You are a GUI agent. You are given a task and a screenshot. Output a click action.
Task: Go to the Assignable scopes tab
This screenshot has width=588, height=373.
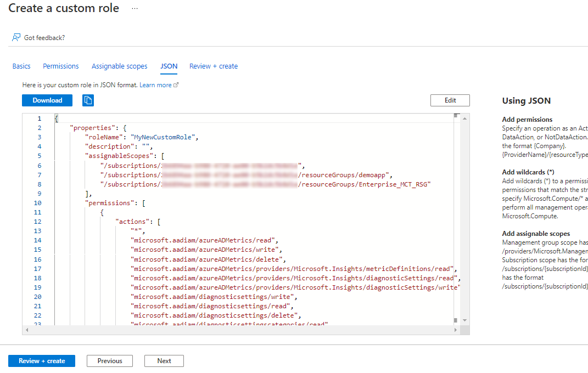(120, 66)
